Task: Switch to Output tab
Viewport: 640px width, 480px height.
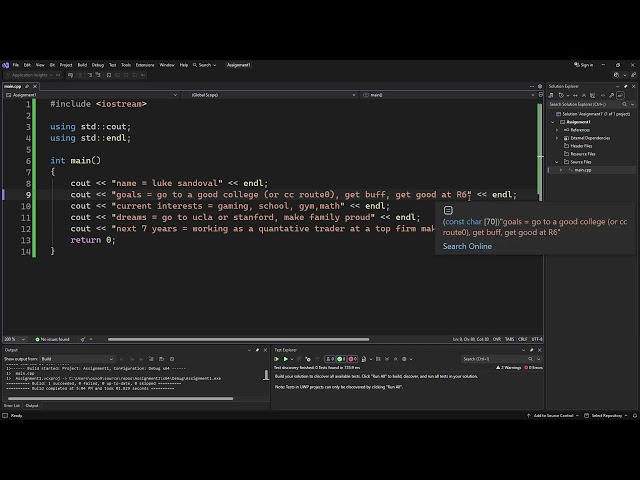Action: pos(32,406)
